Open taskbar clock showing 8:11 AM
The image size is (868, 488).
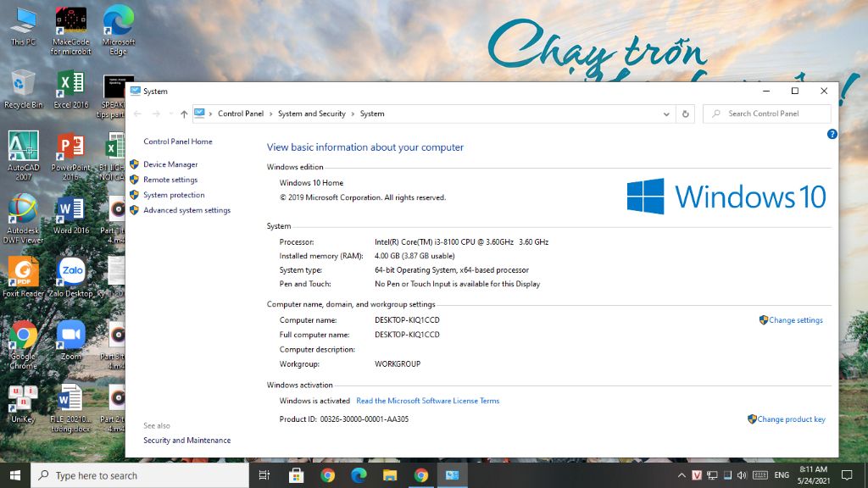[x=813, y=475]
